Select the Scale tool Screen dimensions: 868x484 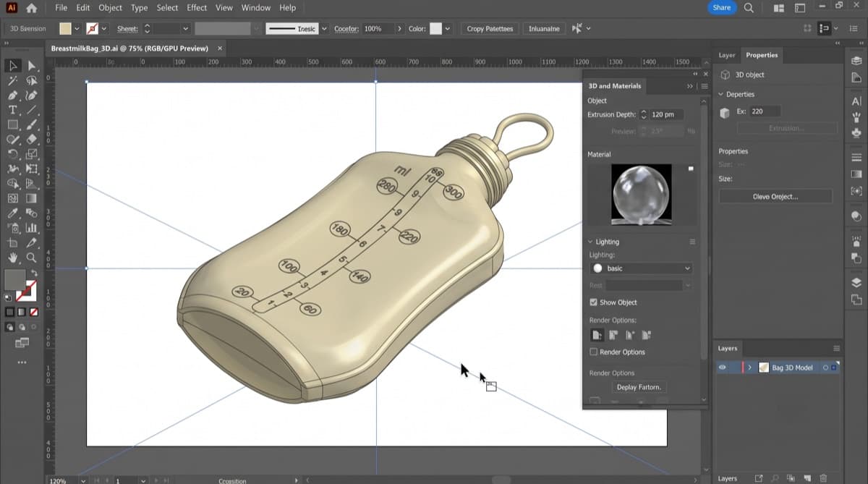click(31, 154)
